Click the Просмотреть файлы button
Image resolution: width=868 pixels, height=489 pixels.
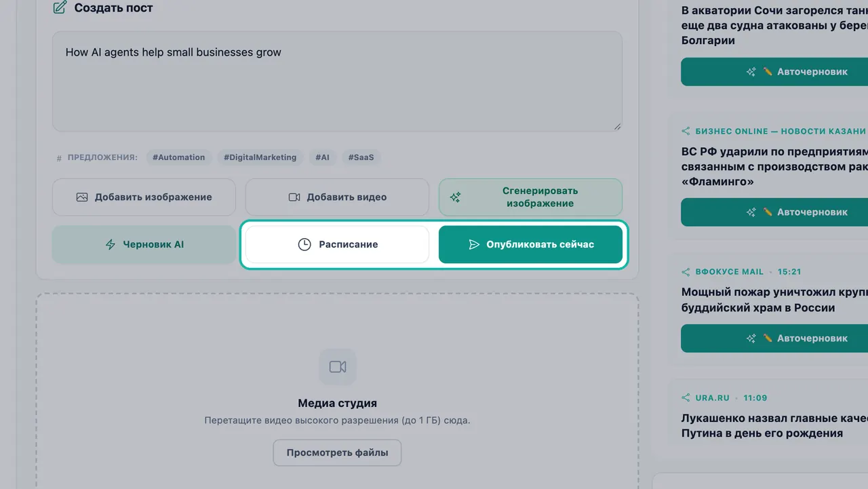337,453
